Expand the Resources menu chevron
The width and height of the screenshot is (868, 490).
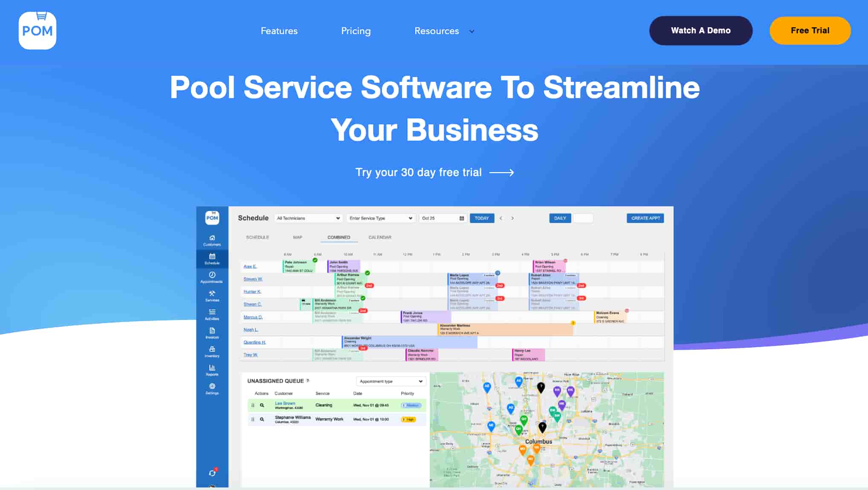472,31
